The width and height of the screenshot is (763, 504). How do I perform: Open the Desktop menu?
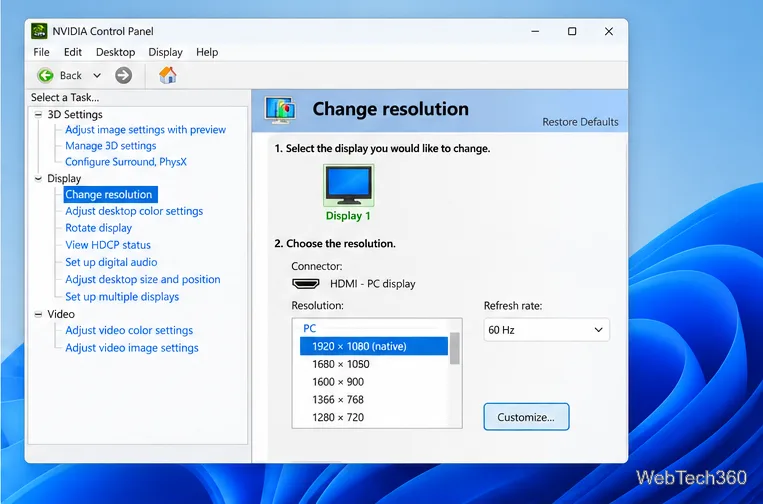pos(115,52)
